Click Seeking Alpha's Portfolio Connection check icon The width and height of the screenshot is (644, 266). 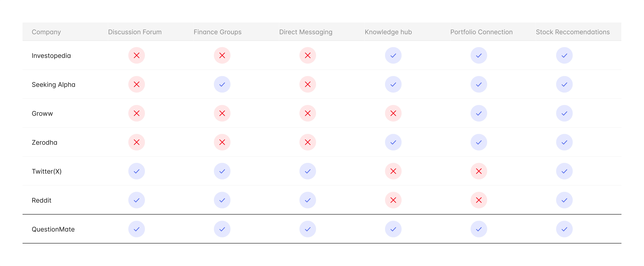pos(479,84)
